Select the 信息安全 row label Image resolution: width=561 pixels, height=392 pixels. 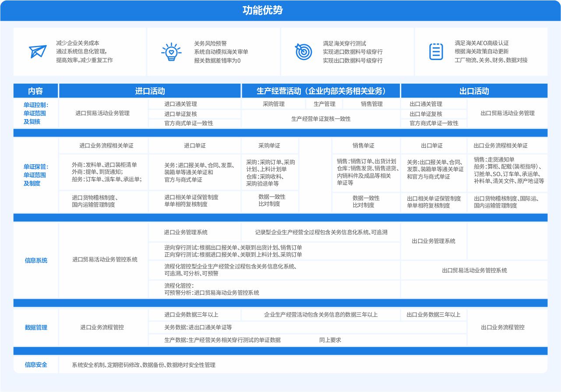(x=35, y=364)
